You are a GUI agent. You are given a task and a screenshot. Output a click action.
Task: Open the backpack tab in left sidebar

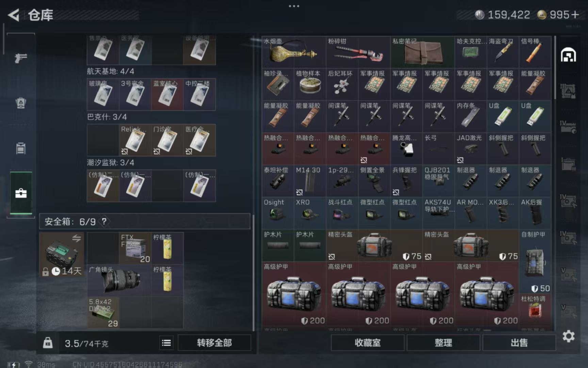[21, 148]
